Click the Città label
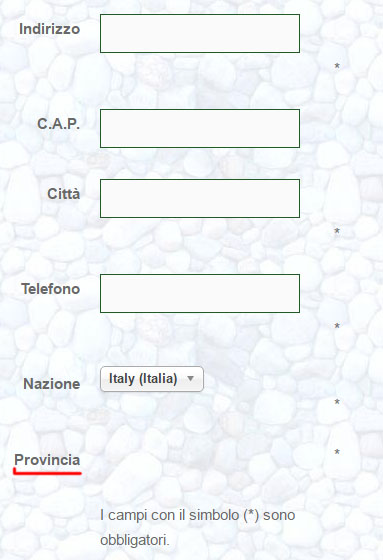Viewport: 383px width, 560px height. click(x=64, y=194)
